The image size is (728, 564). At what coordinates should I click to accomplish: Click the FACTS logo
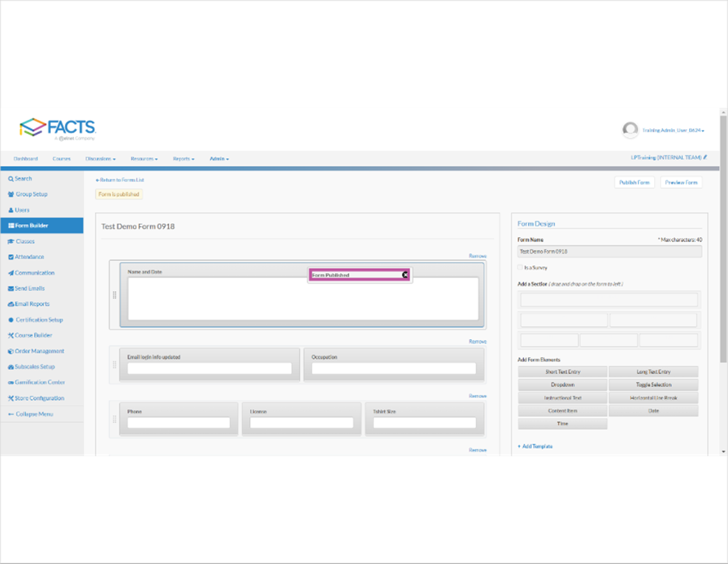[x=57, y=128]
